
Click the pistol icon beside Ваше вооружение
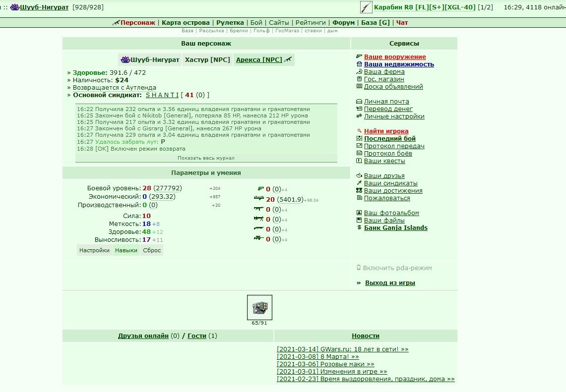(359, 56)
